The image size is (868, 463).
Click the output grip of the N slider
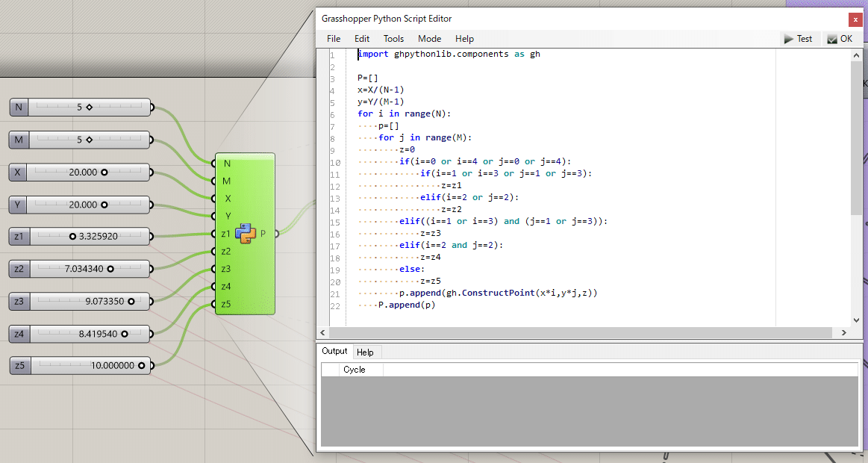point(152,108)
